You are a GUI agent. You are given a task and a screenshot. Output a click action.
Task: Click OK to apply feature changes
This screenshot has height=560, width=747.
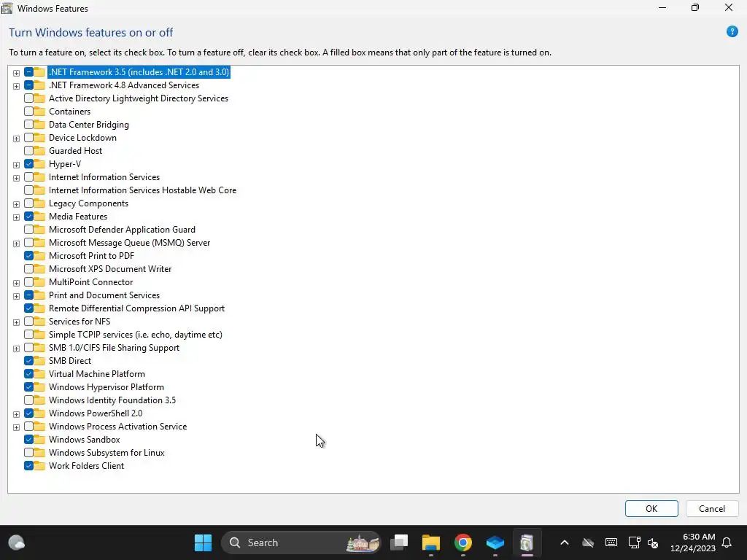pos(651,508)
